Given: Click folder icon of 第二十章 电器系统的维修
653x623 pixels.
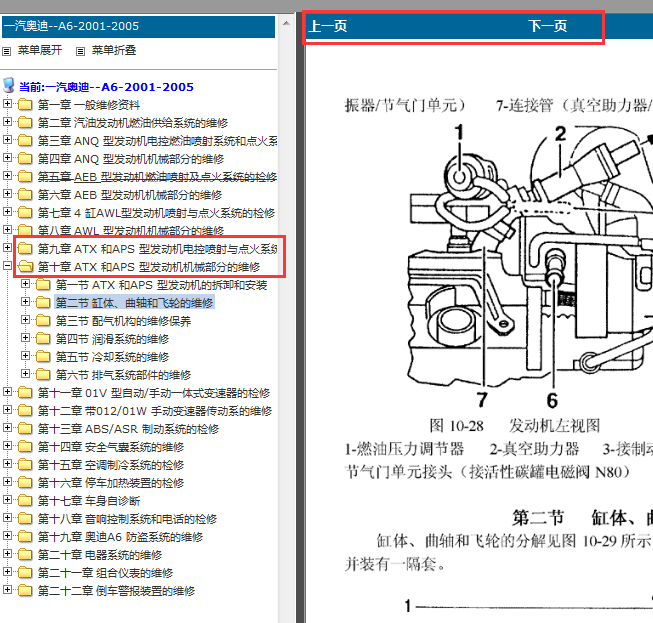Looking at the screenshot, I should coord(25,555).
